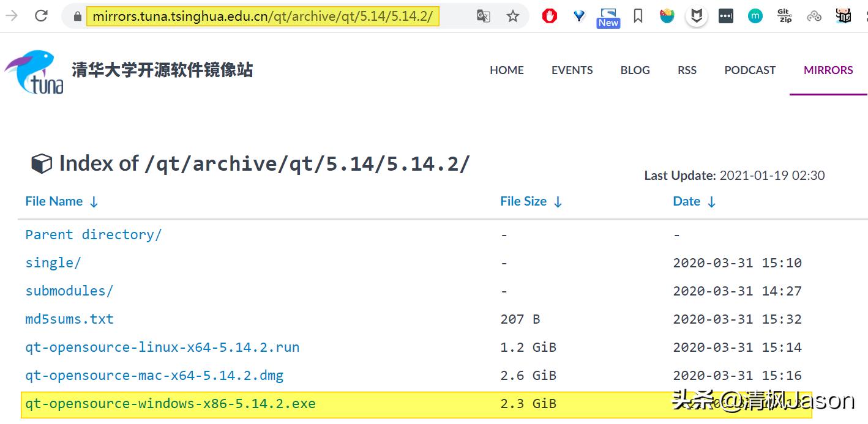Screen dimensions: 868x424
Task: Switch to the MIRRORS section
Action: click(828, 70)
